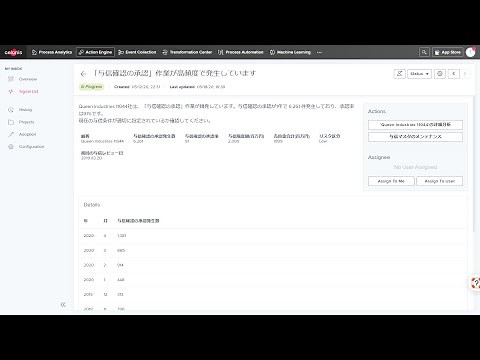Viewport: 480px width, 360px height.
Task: Go back using the arrow beside the signal title
Action: pyautogui.click(x=83, y=74)
